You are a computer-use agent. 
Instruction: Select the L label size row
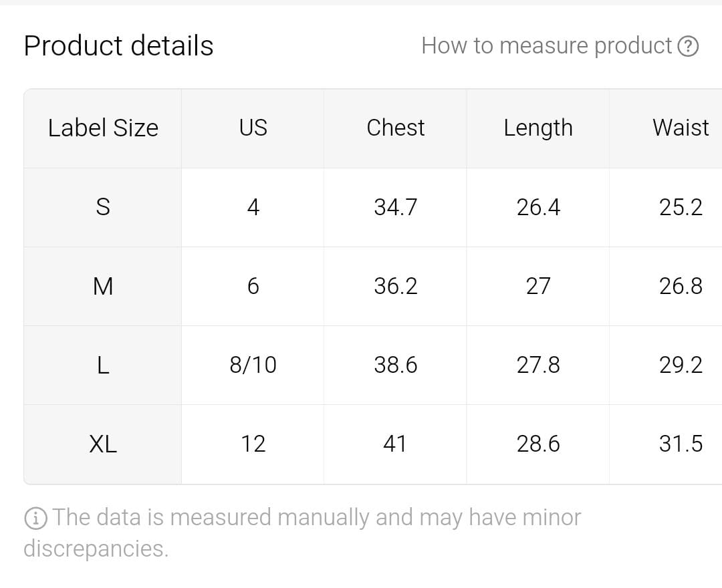click(103, 365)
